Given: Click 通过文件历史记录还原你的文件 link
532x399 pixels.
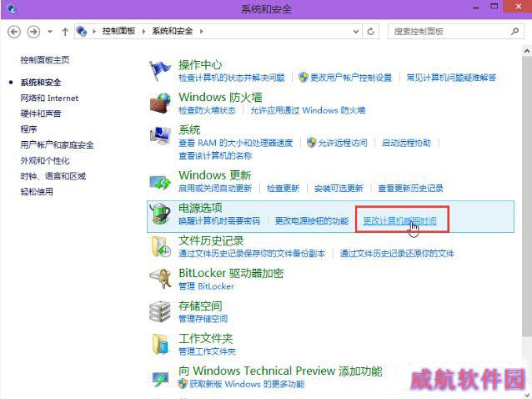Looking at the screenshot, I should pos(397,254).
